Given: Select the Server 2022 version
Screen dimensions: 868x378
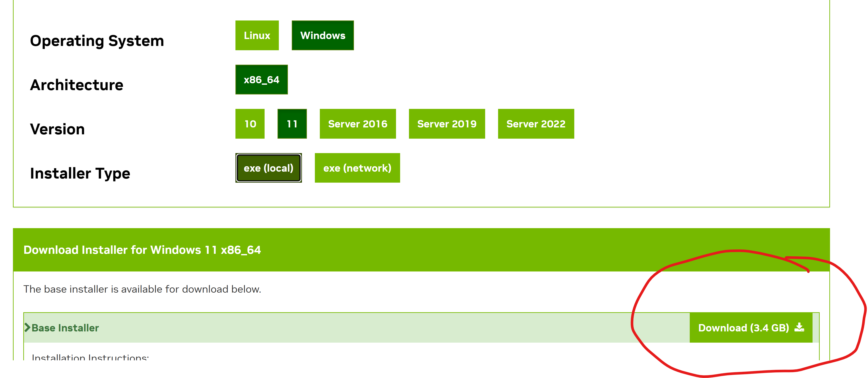Looking at the screenshot, I should pos(536,124).
